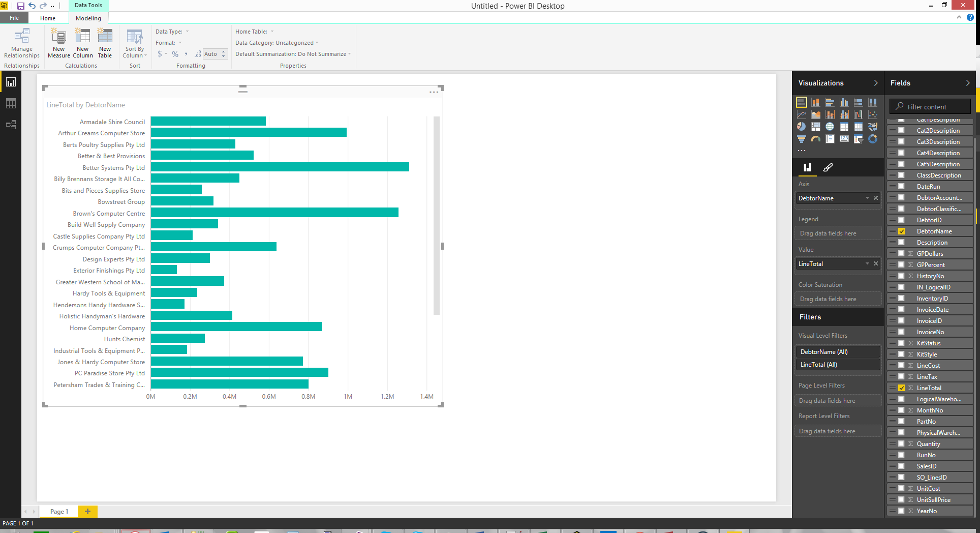Uncheck the DebtorName field checkbox

pyautogui.click(x=901, y=231)
